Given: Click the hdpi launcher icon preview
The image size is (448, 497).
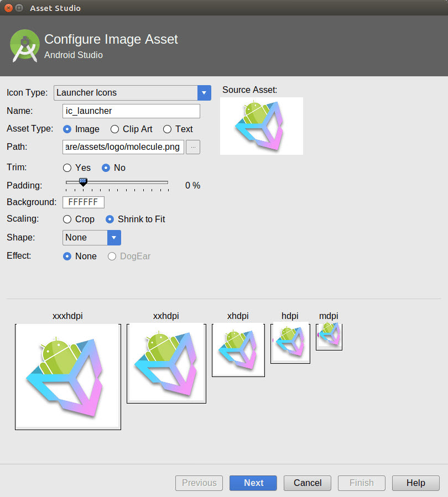Looking at the screenshot, I should tap(290, 343).
